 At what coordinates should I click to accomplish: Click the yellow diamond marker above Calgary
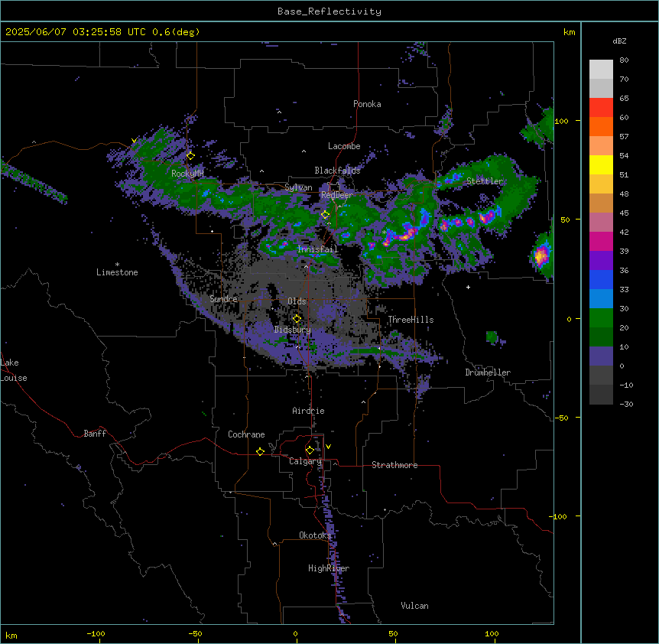310,450
